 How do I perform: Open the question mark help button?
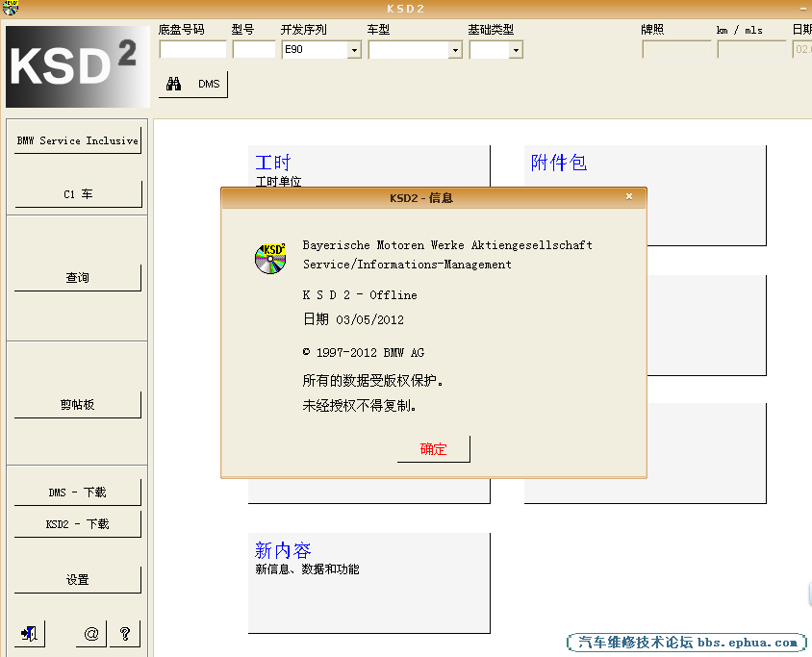click(x=125, y=633)
